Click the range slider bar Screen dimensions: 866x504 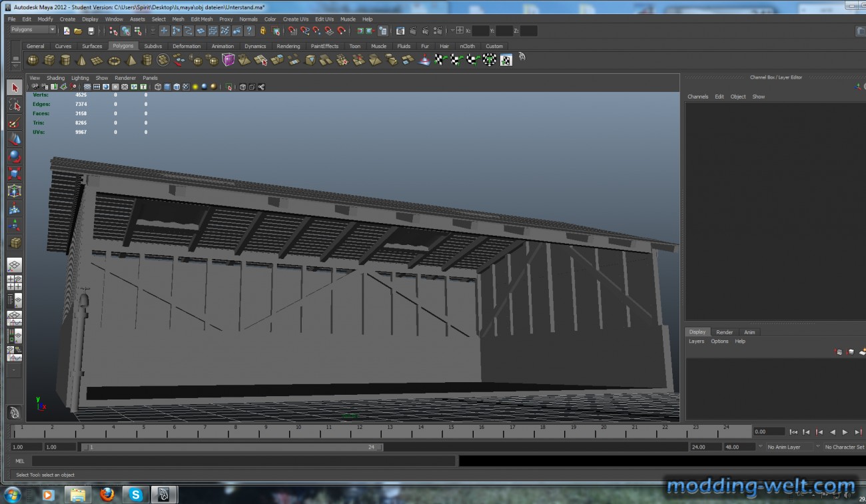pos(232,447)
